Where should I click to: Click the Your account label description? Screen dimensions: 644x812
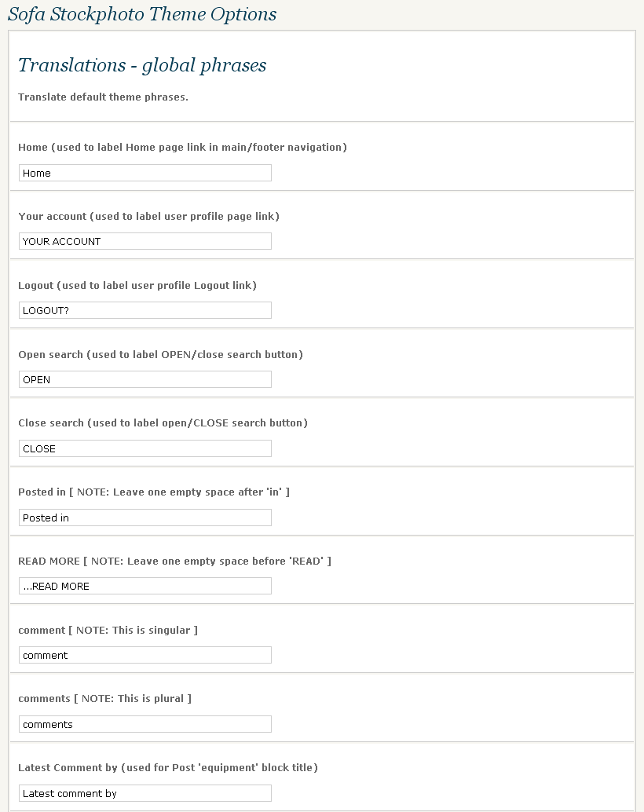pos(148,217)
